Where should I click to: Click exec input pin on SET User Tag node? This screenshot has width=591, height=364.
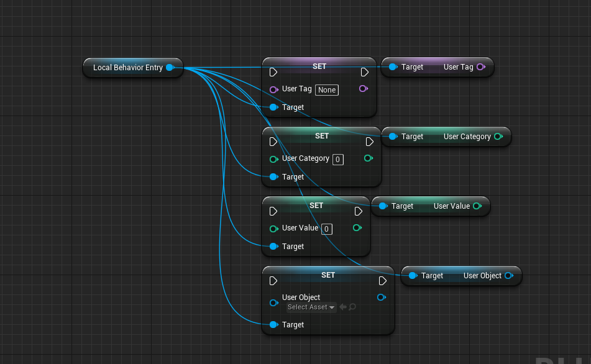tap(273, 72)
